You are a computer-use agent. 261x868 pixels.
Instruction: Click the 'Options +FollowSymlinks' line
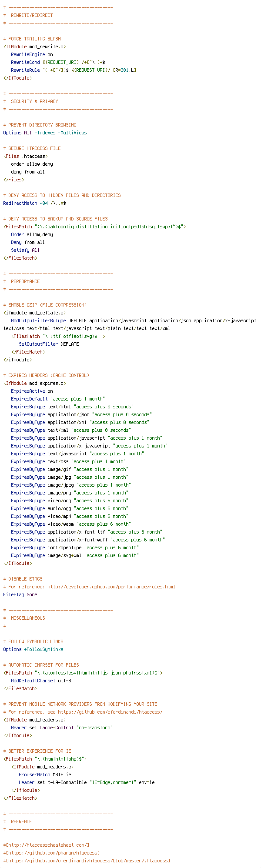point(33,649)
